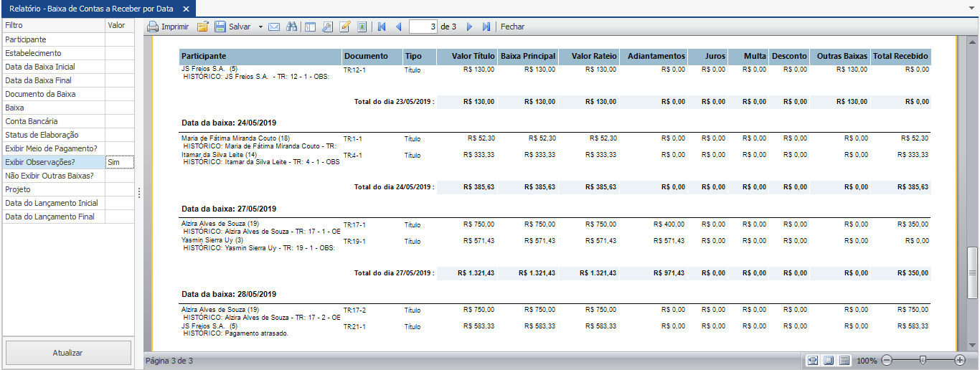
Task: Open search with the binoculars icon
Action: click(291, 27)
